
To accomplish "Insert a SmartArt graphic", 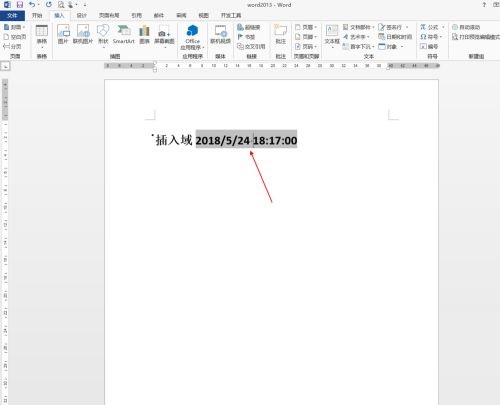I will (124, 35).
